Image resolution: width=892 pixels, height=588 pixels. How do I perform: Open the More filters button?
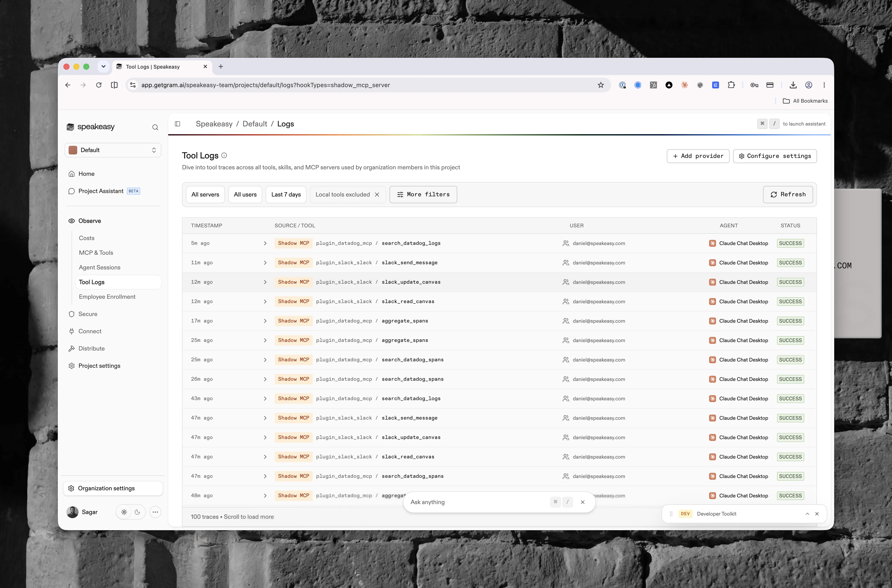(423, 194)
